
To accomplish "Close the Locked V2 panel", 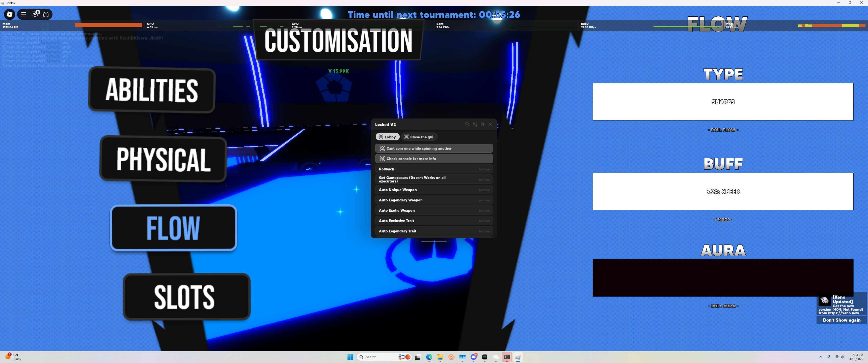I will pyautogui.click(x=490, y=124).
